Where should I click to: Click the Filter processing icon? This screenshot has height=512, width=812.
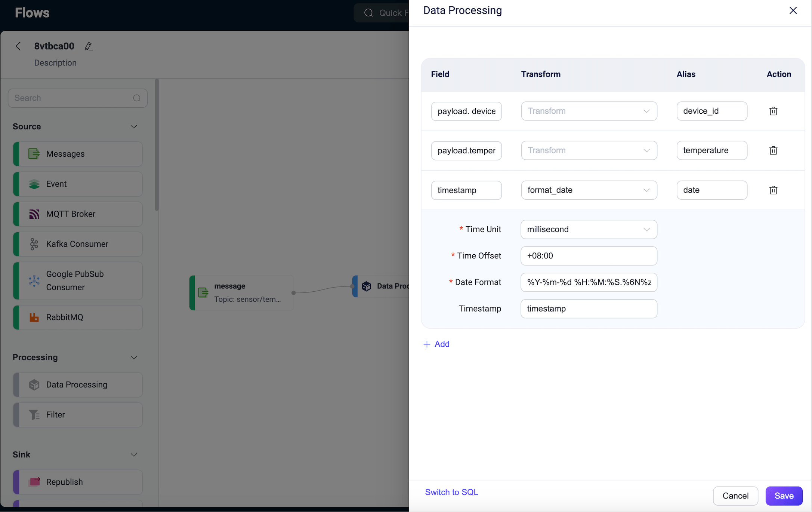click(x=34, y=414)
